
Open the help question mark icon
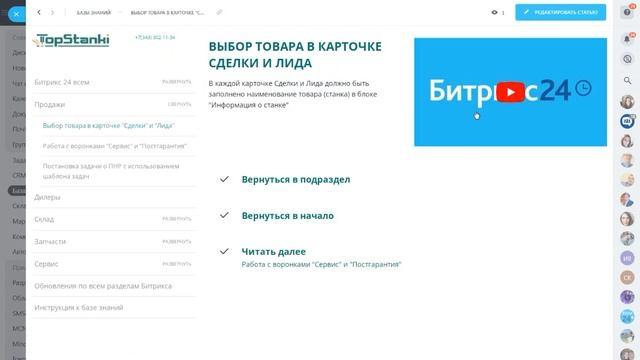coord(627,12)
